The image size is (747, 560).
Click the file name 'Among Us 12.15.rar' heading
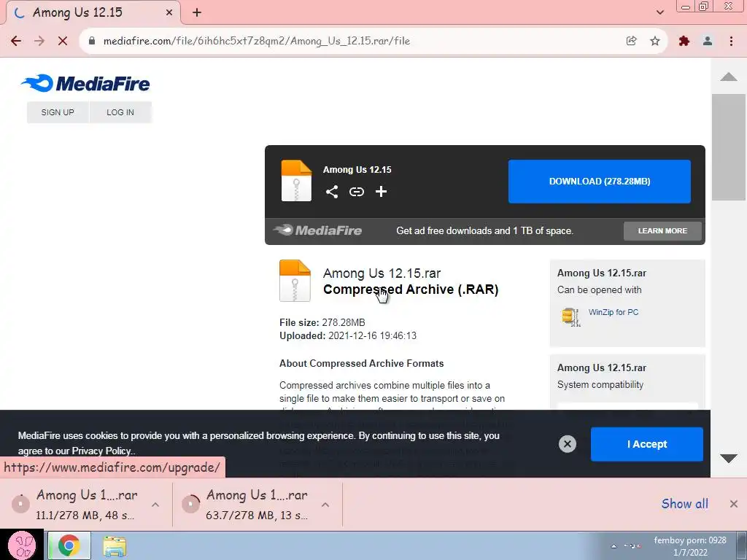pos(382,273)
